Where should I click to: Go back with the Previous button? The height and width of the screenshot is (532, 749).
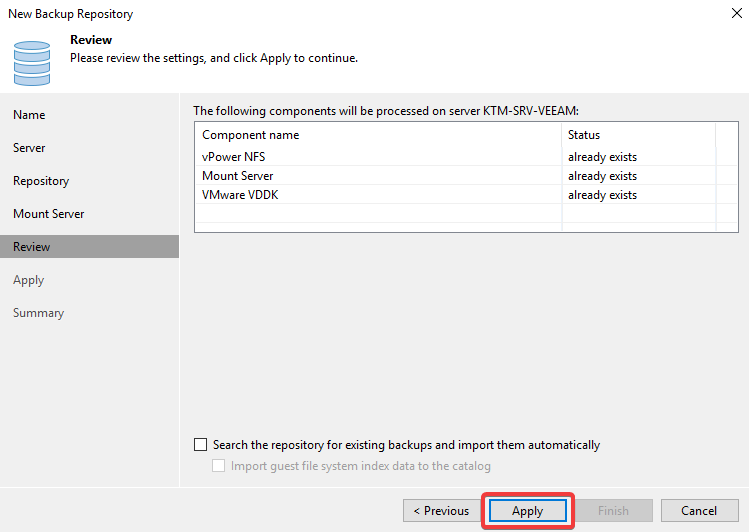point(442,511)
